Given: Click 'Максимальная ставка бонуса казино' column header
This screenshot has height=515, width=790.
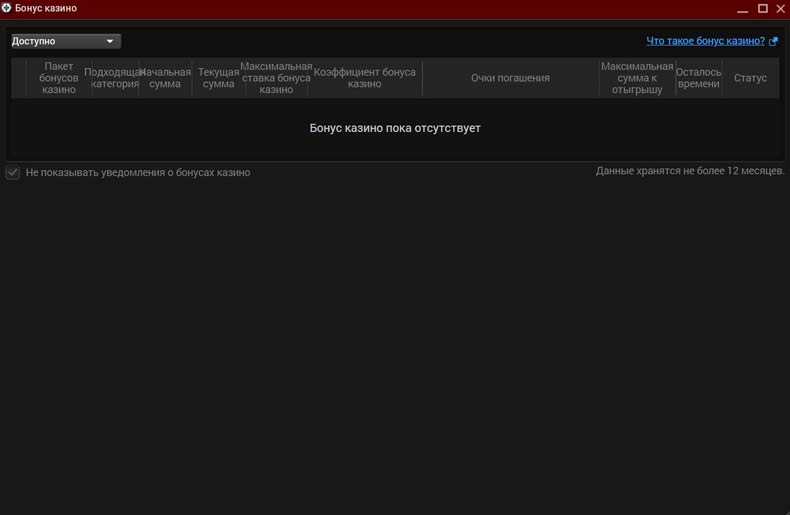Looking at the screenshot, I should tap(276, 78).
